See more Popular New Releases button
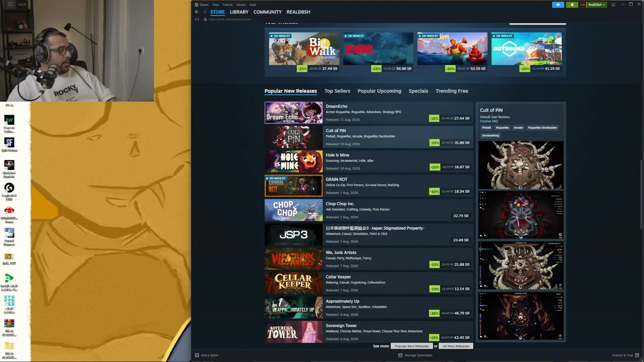Screen dimensions: 644x362 click(x=412, y=346)
